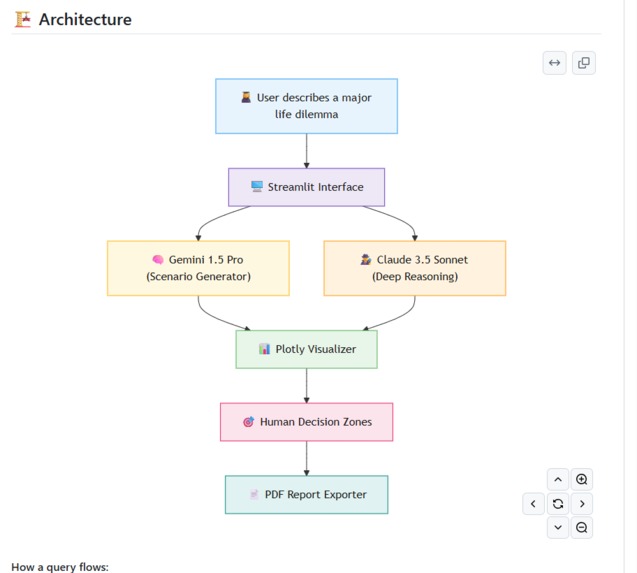This screenshot has height=573, width=637.
Task: Copy the mermaid diagram code
Action: tap(583, 63)
